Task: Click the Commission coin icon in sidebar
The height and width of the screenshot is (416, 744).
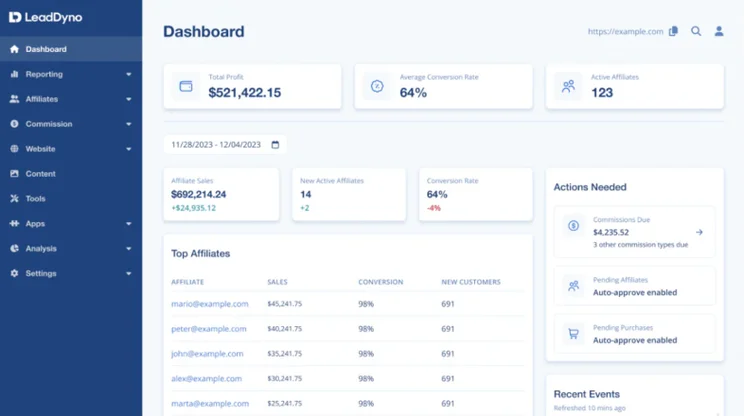Action: point(14,124)
